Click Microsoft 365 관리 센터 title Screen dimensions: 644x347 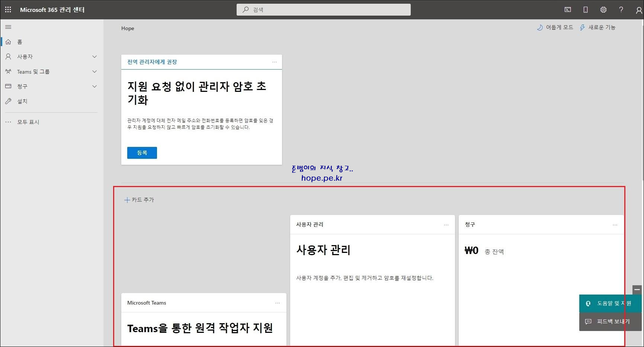click(x=52, y=10)
